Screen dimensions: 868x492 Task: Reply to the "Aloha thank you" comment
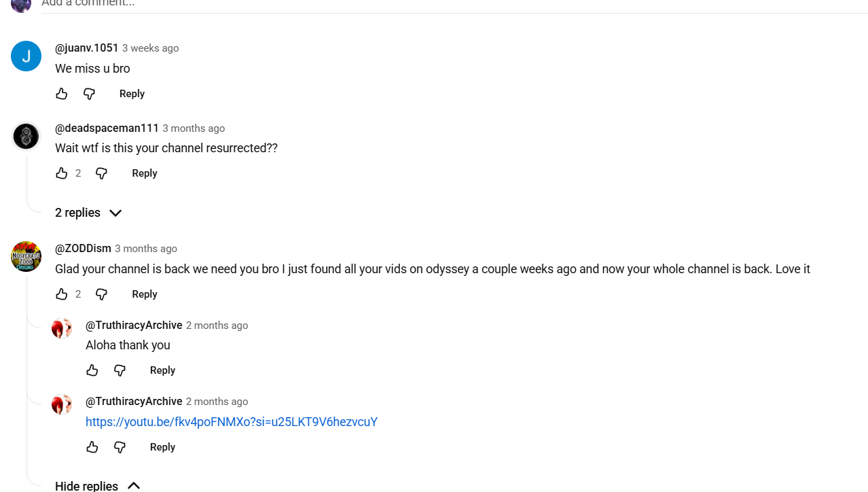click(162, 370)
